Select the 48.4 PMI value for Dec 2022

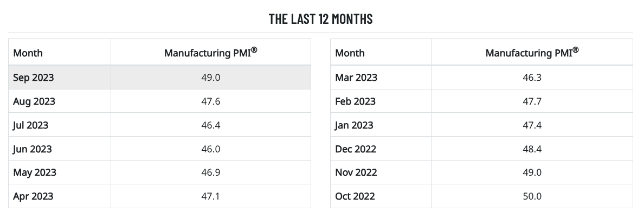point(532,149)
